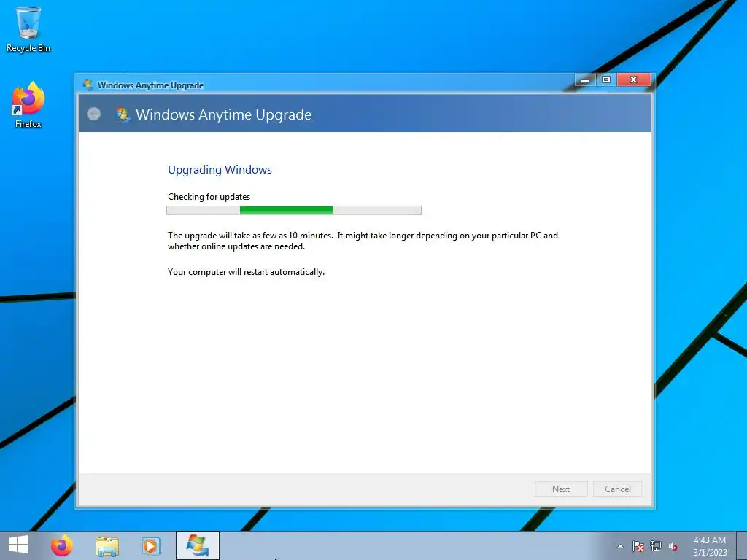Click the muted volume tray icon
The height and width of the screenshot is (560, 747).
(x=673, y=546)
